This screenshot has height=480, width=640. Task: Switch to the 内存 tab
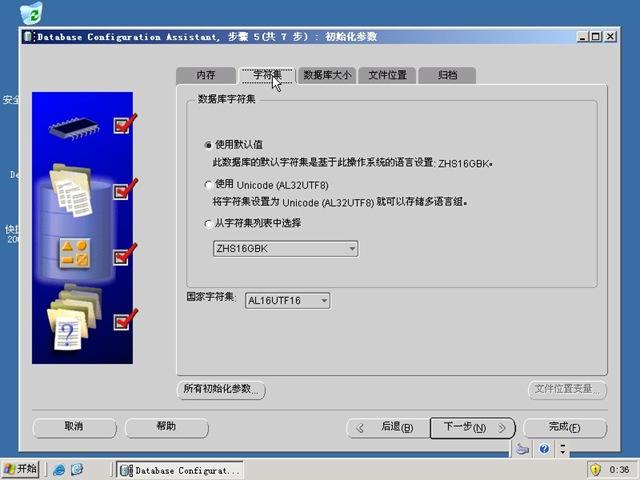tap(206, 76)
